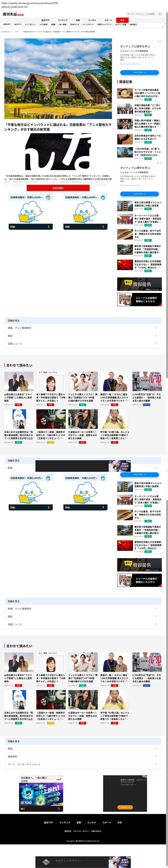Open the ラーメン市場が過去最高 related article

[x=147, y=93]
